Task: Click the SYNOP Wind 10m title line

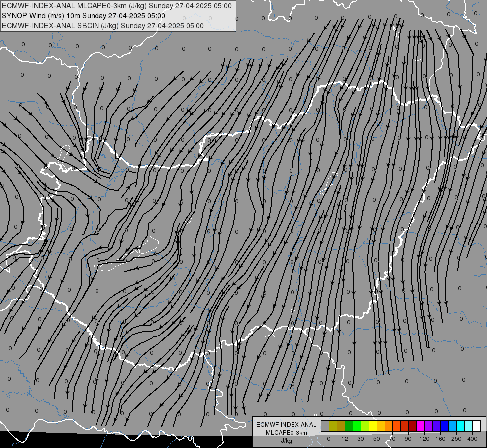Action: (84, 16)
